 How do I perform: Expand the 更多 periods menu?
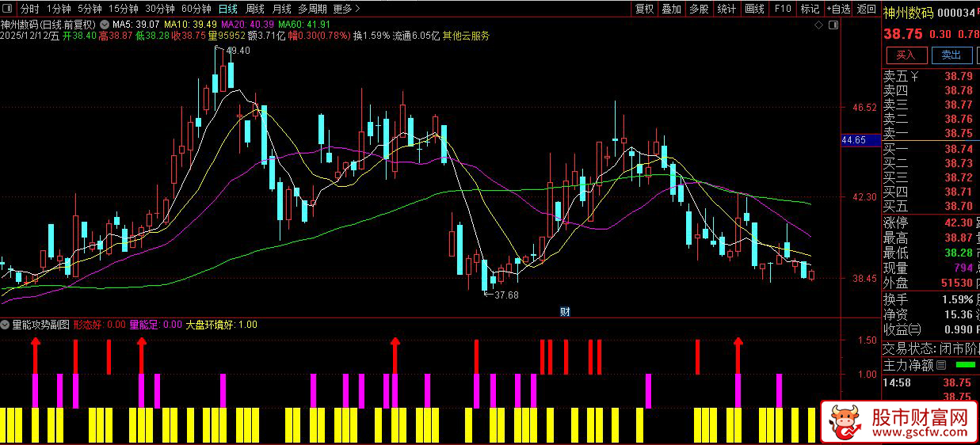(346, 9)
